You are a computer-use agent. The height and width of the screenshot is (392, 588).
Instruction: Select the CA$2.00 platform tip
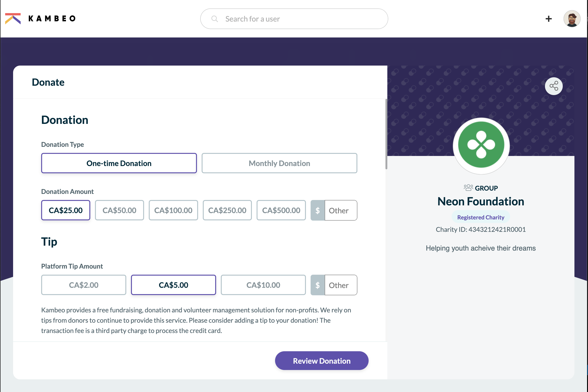point(84,285)
